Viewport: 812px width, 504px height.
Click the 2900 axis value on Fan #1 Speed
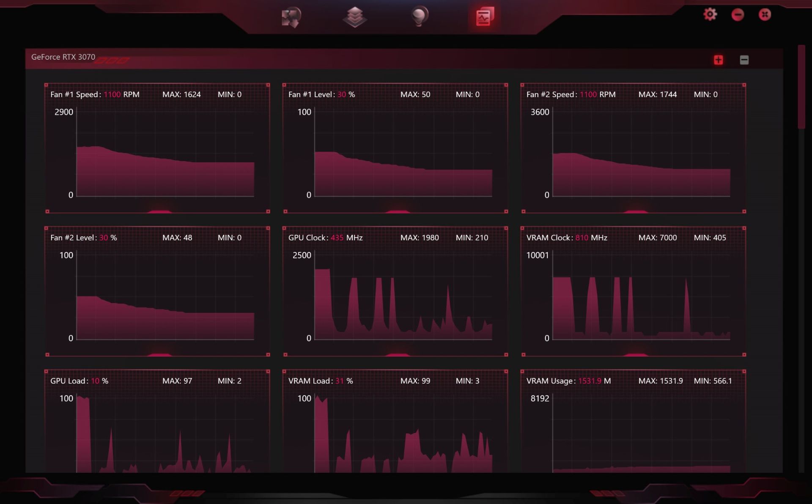(64, 112)
